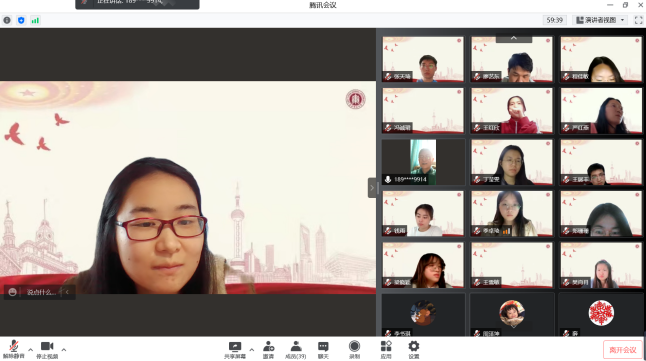Enter fullscreen via top-right expand icon
Screen dimensions: 646x361
pyautogui.click(x=639, y=20)
